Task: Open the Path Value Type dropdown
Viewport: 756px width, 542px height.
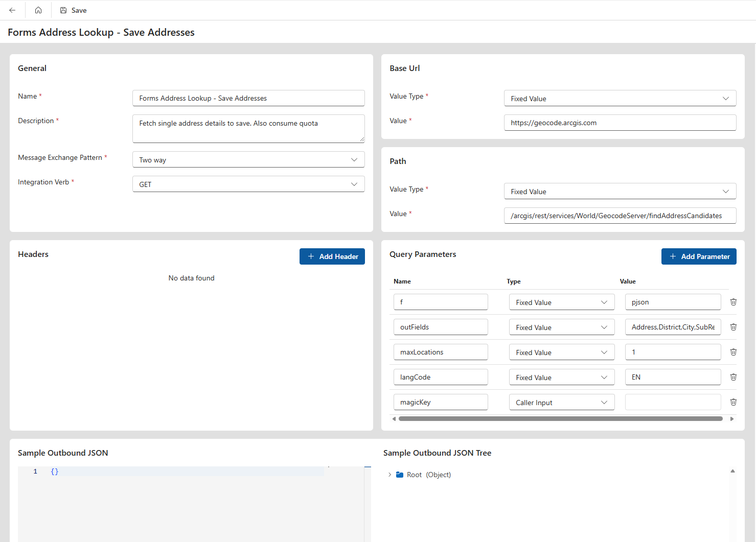Action: tap(620, 192)
